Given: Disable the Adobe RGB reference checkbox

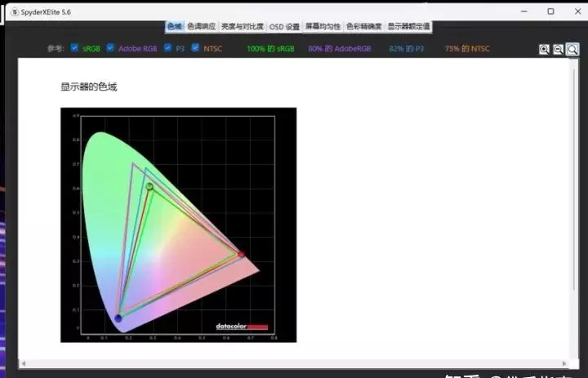Looking at the screenshot, I should pyautogui.click(x=111, y=48).
